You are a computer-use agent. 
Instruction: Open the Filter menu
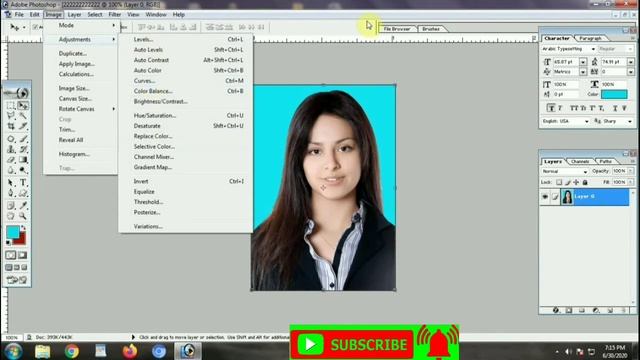pyautogui.click(x=115, y=14)
